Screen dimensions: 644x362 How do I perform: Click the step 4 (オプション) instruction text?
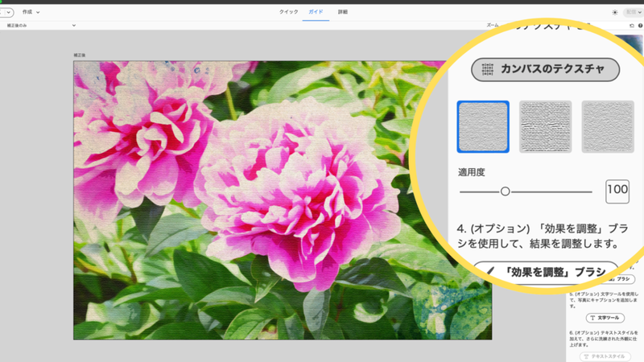543,236
